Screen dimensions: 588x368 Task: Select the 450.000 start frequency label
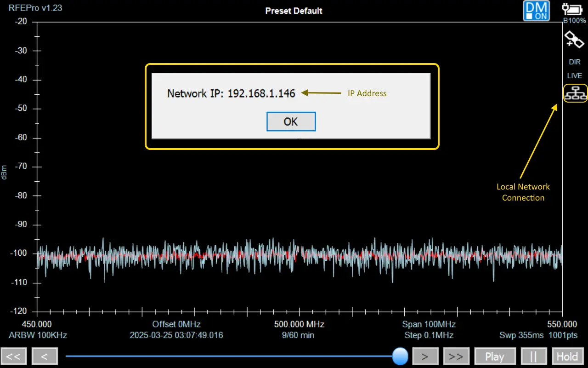coord(37,324)
